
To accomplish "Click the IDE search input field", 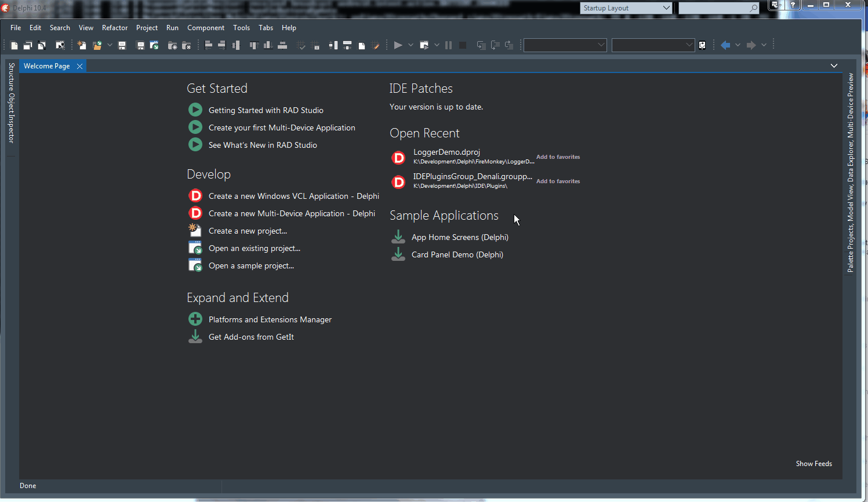I will pyautogui.click(x=719, y=8).
